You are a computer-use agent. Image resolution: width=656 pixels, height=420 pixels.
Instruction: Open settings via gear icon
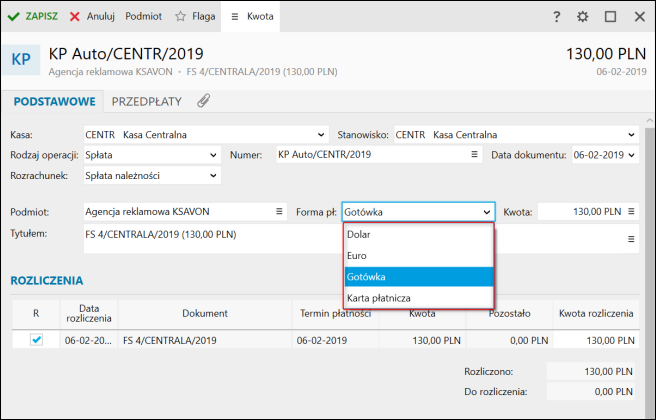583,17
